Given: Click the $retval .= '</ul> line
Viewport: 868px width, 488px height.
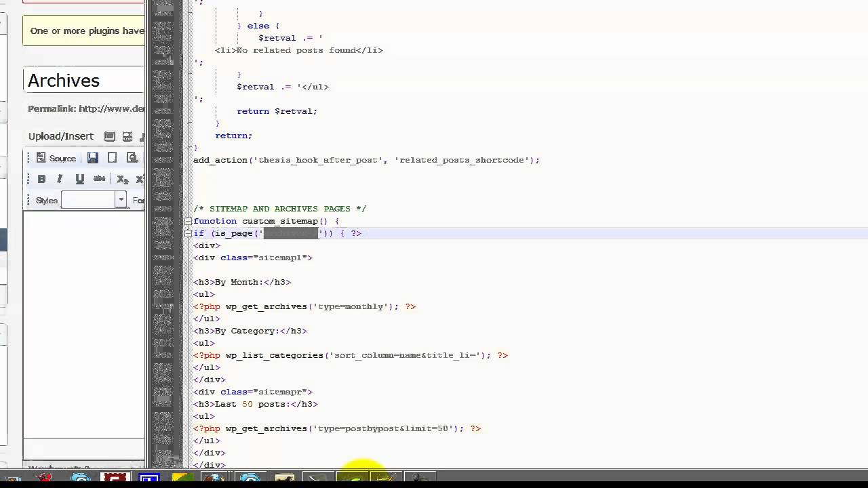Looking at the screenshot, I should tap(283, 87).
